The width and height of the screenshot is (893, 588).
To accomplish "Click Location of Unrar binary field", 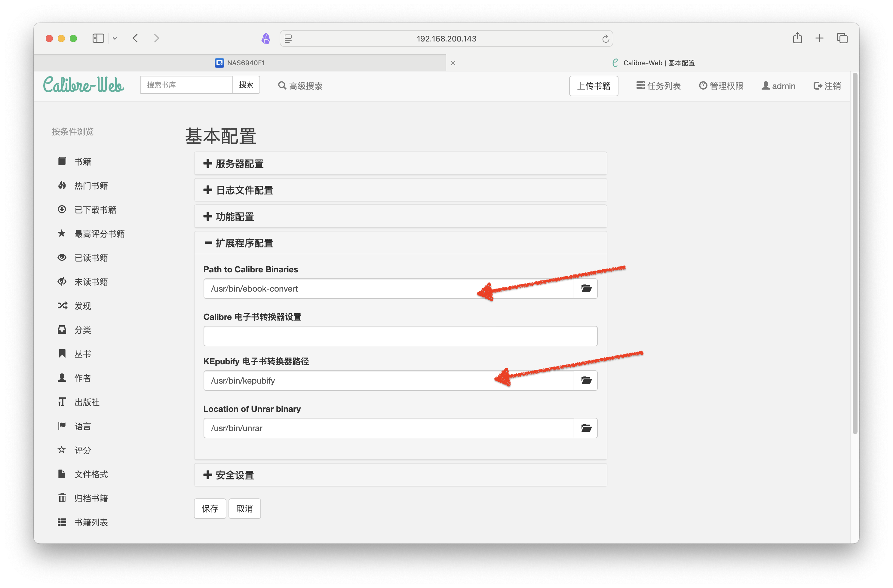I will tap(389, 428).
